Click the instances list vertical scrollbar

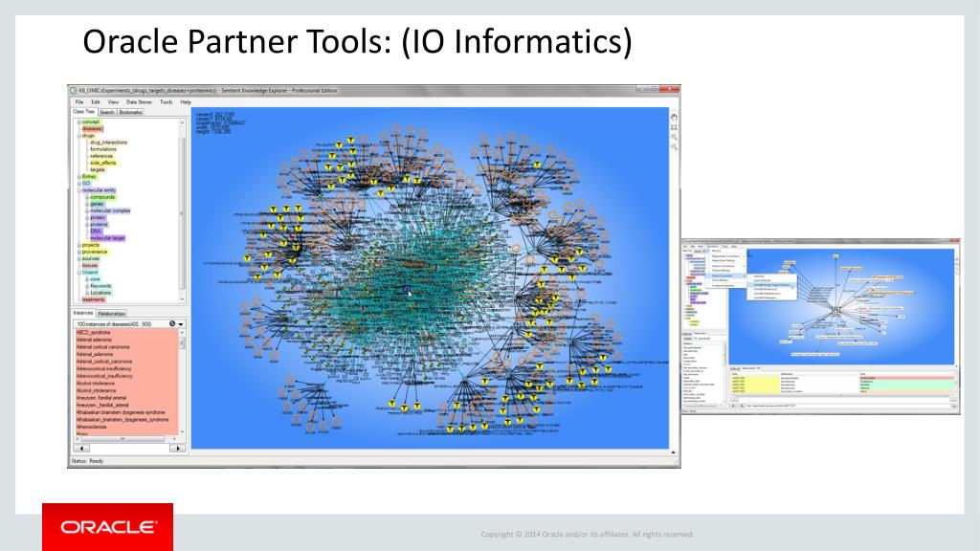click(183, 383)
